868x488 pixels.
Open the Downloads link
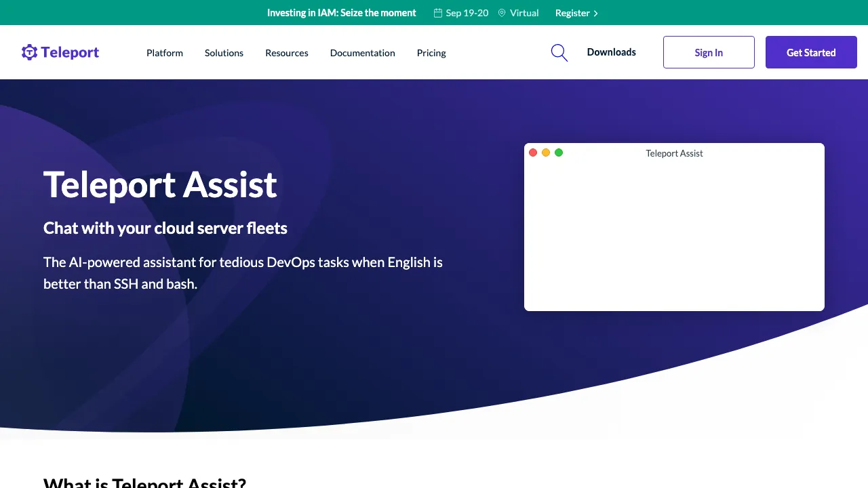pyautogui.click(x=612, y=52)
